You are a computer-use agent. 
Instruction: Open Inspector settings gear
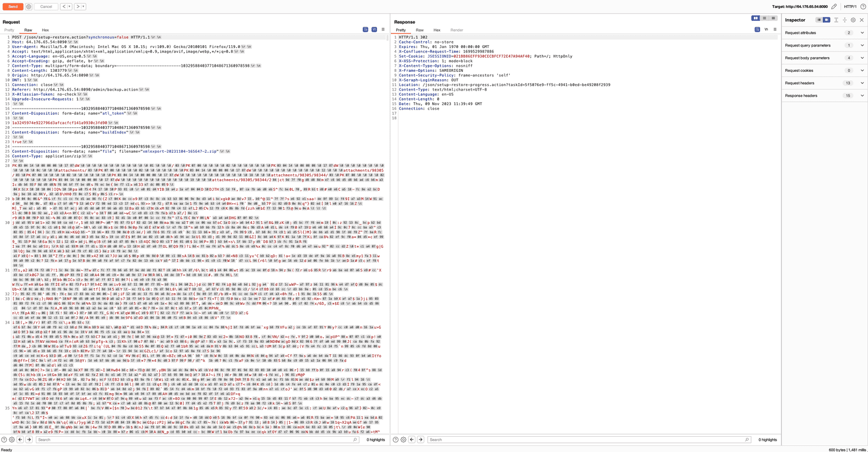click(853, 20)
